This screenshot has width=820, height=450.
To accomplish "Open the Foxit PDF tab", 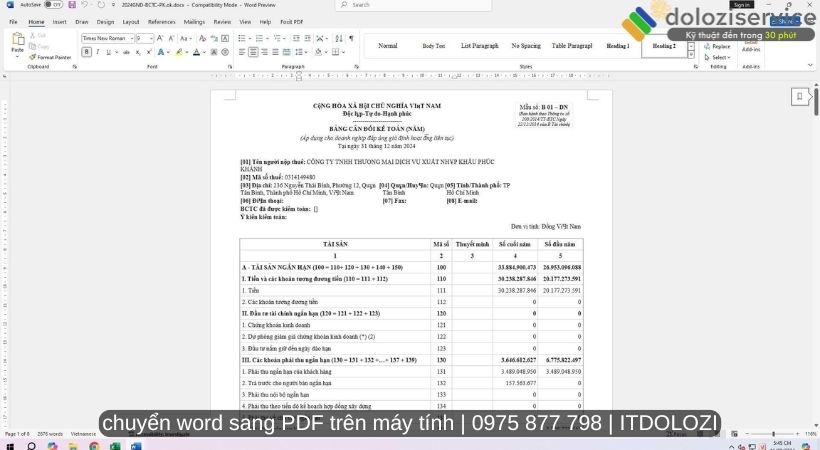I will (x=292, y=22).
